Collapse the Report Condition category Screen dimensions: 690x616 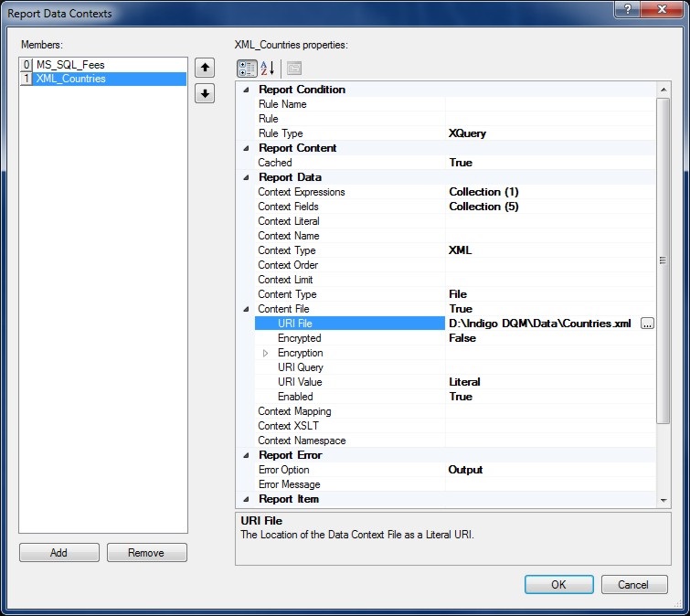pos(245,90)
